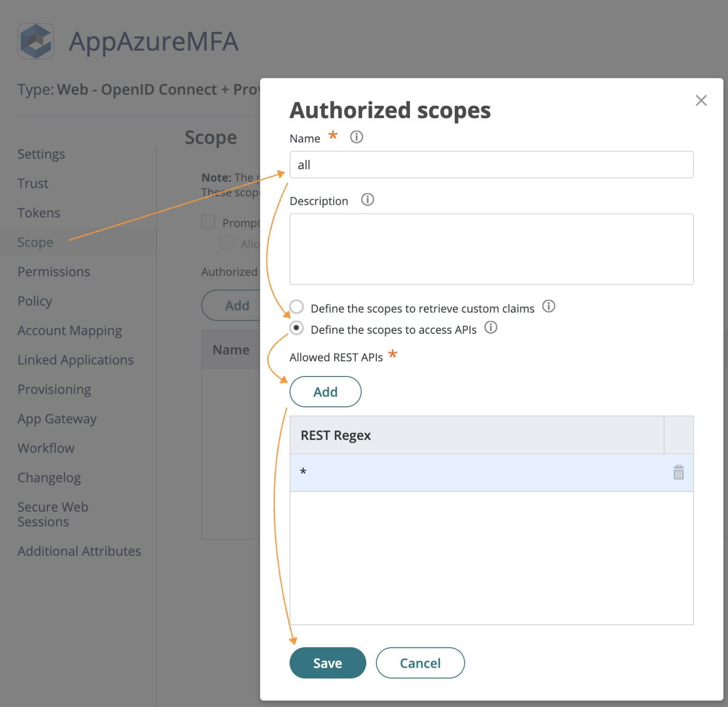
Task: Cancel the scope dialog
Action: point(420,663)
